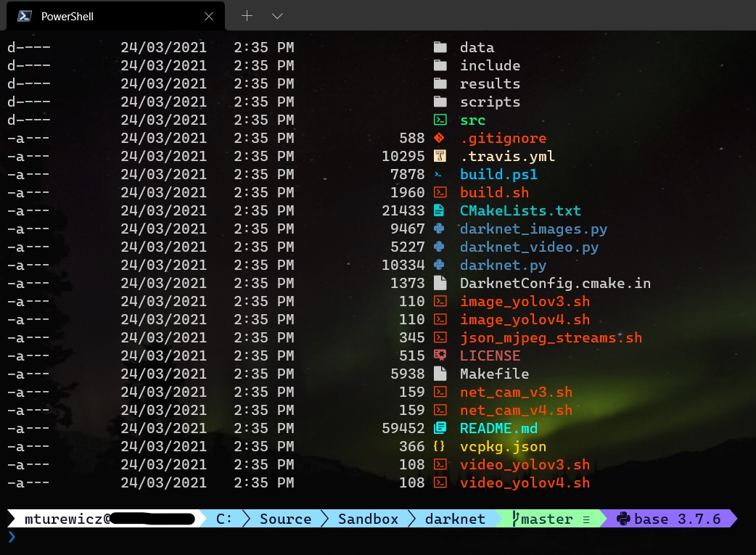Screen dimensions: 756x555
Task: Select the PowerShell tab
Action: tap(115, 17)
